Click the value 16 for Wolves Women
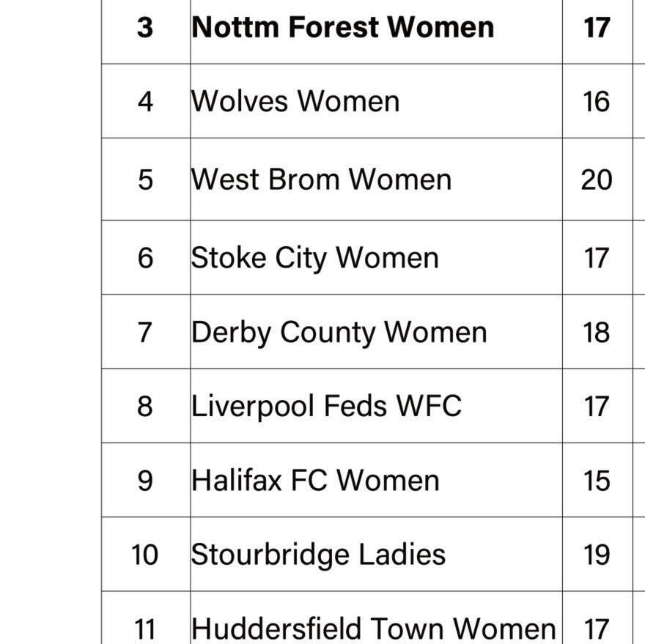Screen dimensions: 645x644 click(x=597, y=102)
